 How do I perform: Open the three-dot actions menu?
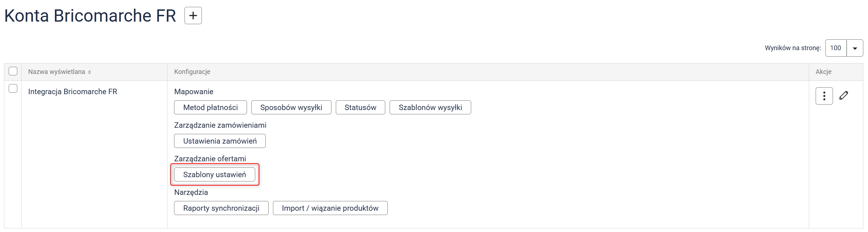click(824, 96)
